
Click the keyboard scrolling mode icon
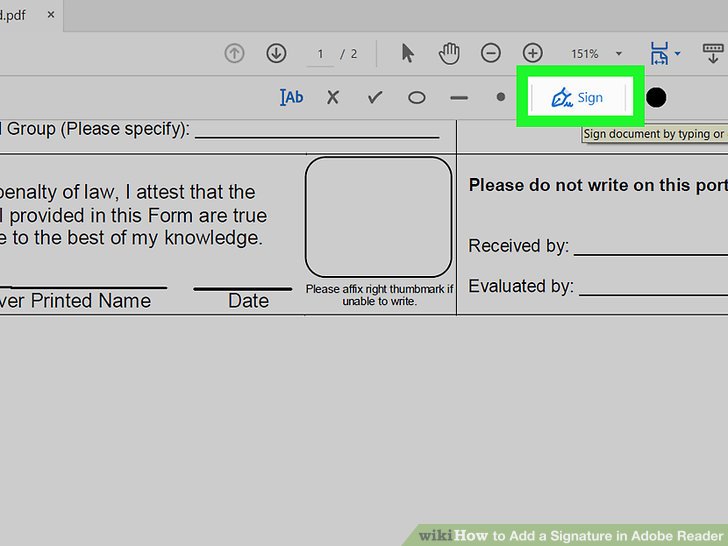pyautogui.click(x=713, y=53)
